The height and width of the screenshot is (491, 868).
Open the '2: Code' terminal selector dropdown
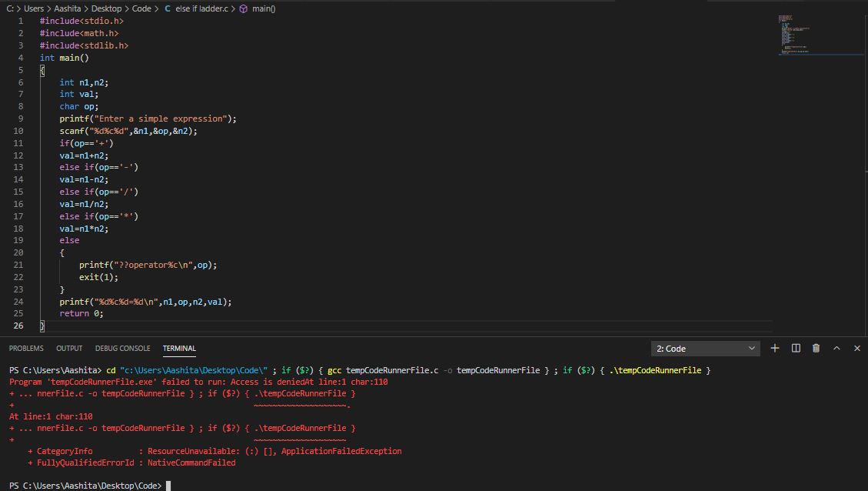tap(705, 349)
